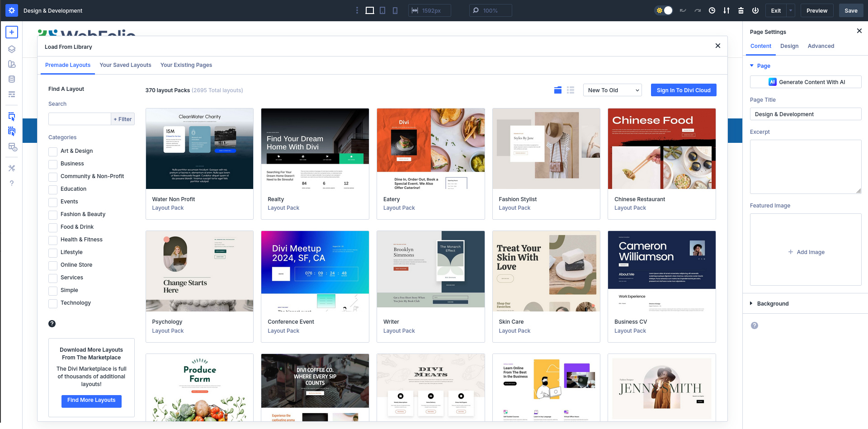Switch to phone view icon
868x429 pixels.
[x=395, y=10]
